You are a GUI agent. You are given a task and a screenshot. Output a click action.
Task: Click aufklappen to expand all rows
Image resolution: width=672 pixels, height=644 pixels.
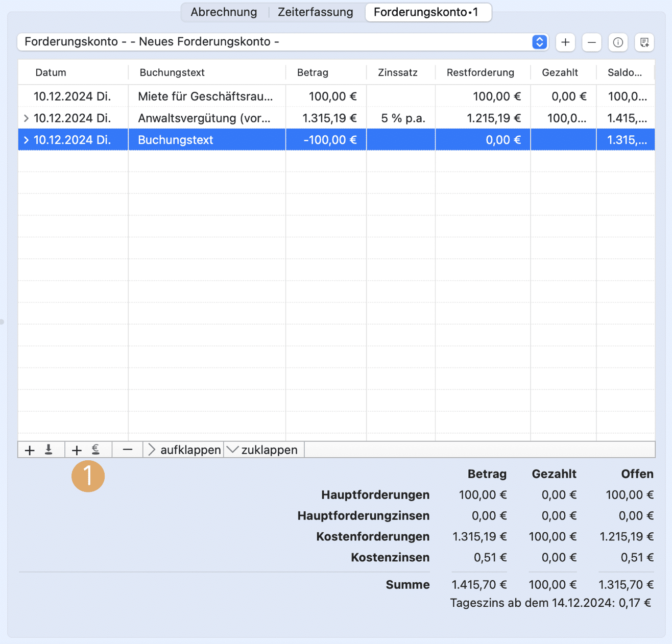click(184, 450)
